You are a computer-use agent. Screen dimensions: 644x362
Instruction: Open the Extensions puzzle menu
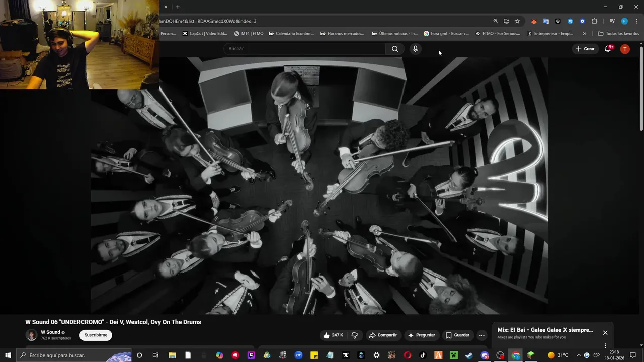coord(594,21)
